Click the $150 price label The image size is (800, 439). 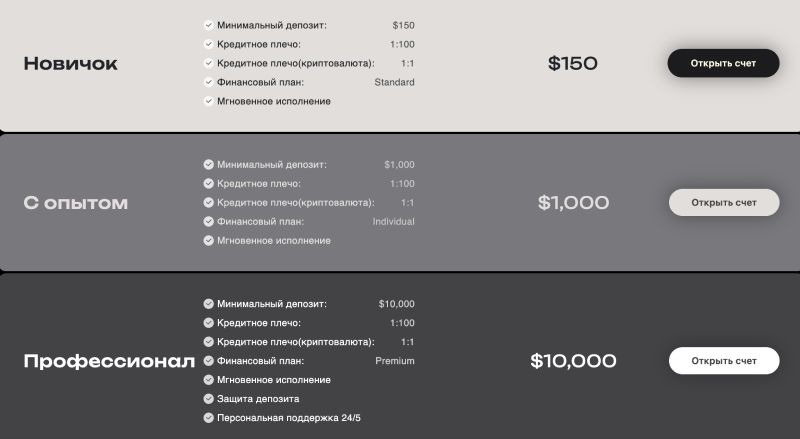pos(573,64)
